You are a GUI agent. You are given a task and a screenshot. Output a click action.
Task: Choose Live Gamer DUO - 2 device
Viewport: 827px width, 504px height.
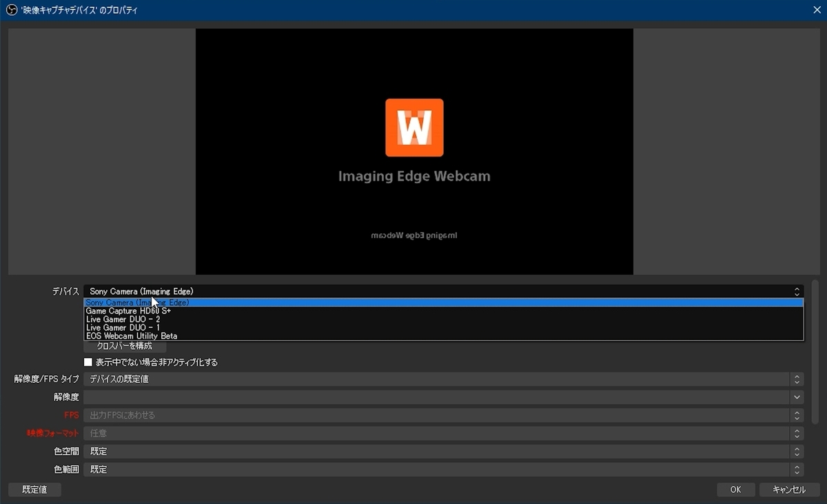coord(444,319)
